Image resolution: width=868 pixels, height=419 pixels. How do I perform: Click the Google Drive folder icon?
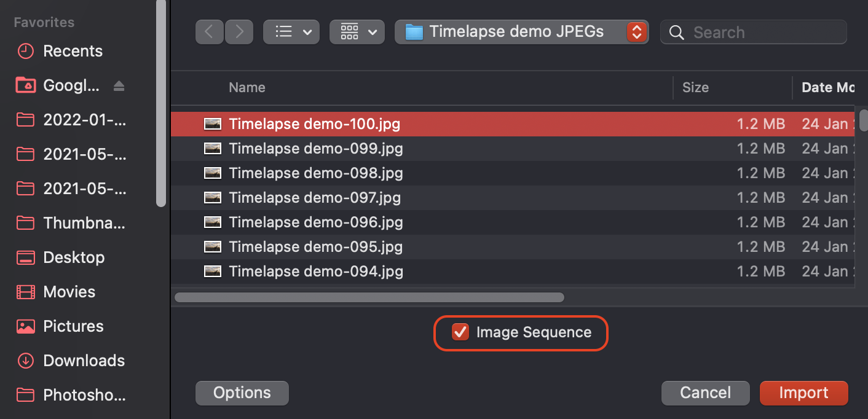(25, 85)
